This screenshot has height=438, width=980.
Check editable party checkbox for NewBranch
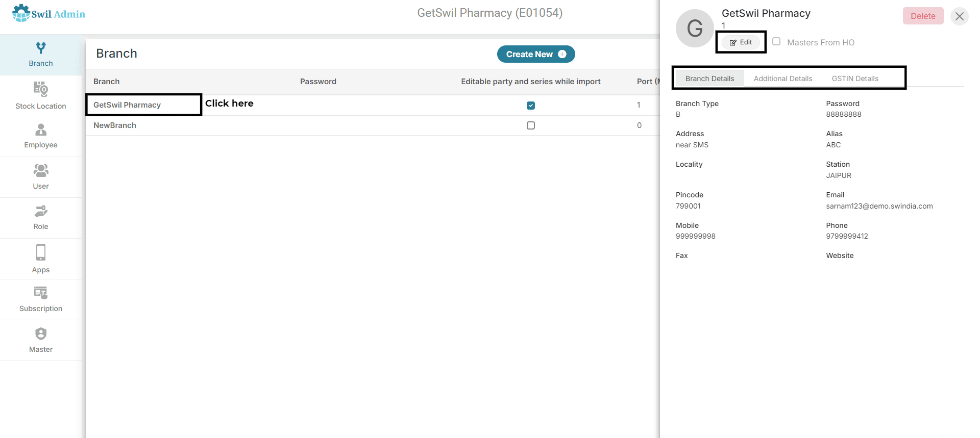[x=531, y=125]
